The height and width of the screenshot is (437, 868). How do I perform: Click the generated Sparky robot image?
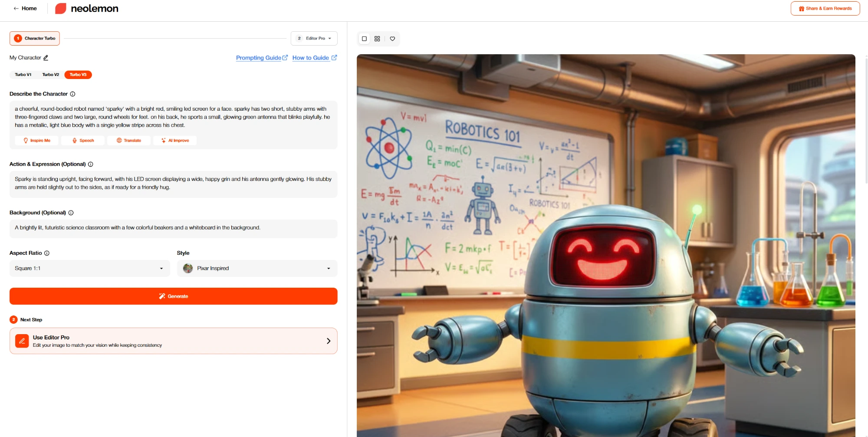coord(606,246)
